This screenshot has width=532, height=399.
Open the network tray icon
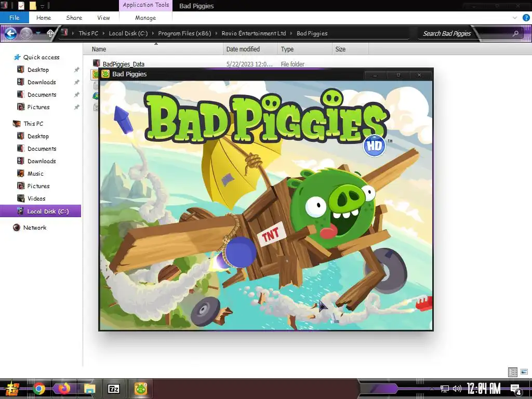[x=445, y=389]
